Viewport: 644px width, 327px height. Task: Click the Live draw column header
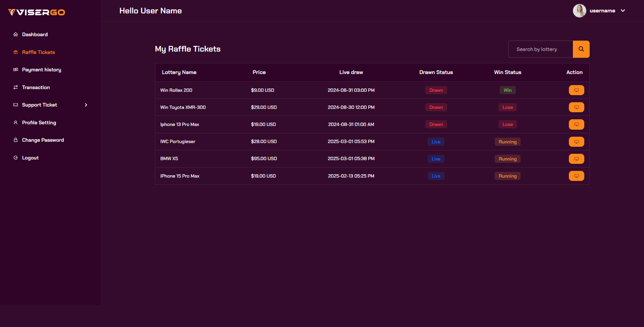tap(351, 72)
